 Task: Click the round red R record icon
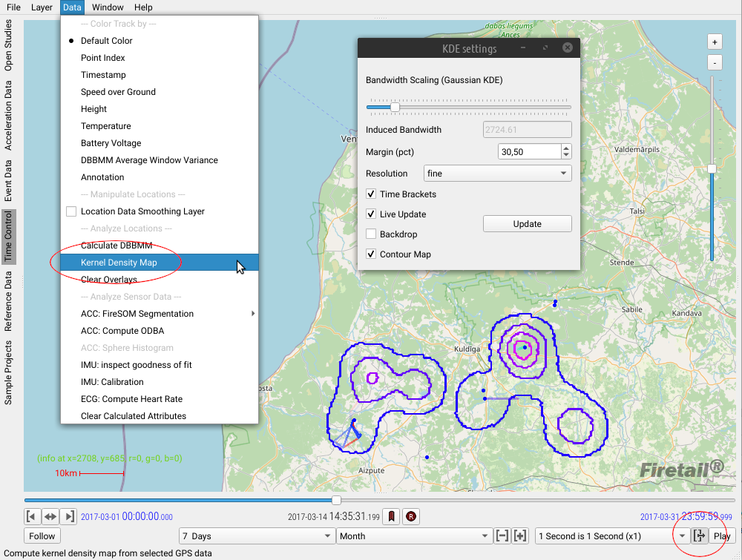pos(410,516)
